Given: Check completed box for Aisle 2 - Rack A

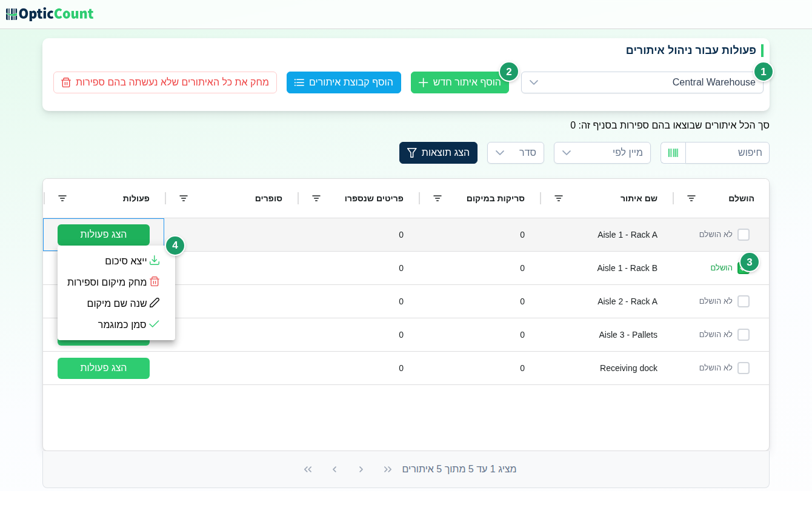Looking at the screenshot, I should coord(744,301).
